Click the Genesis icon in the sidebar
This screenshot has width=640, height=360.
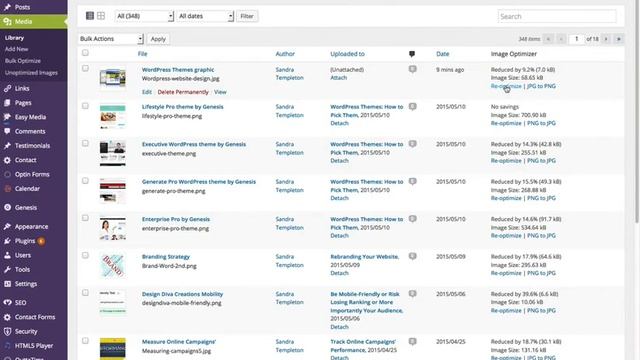[x=7, y=207]
